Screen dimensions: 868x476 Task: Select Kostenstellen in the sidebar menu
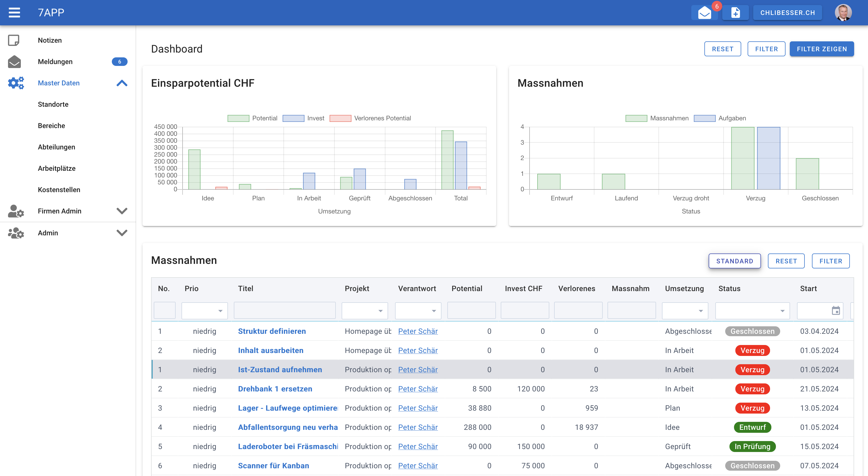click(59, 190)
